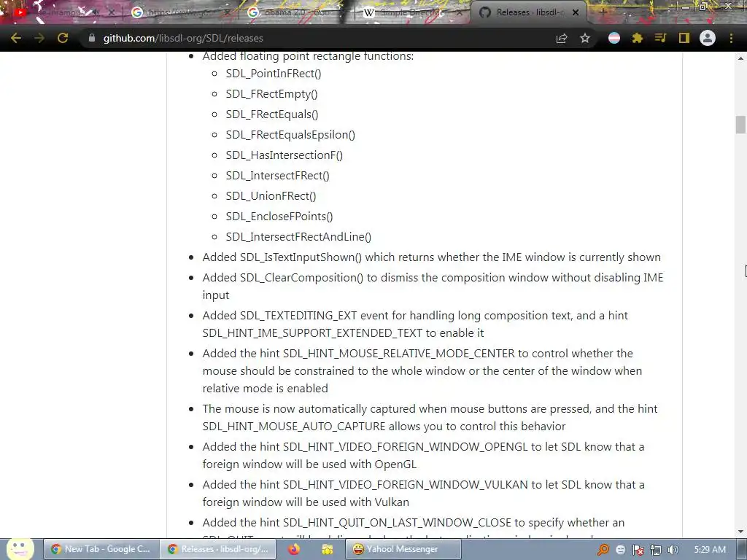Open the volume speaker tray icon
Viewport: 747px width, 560px height.
673,550
